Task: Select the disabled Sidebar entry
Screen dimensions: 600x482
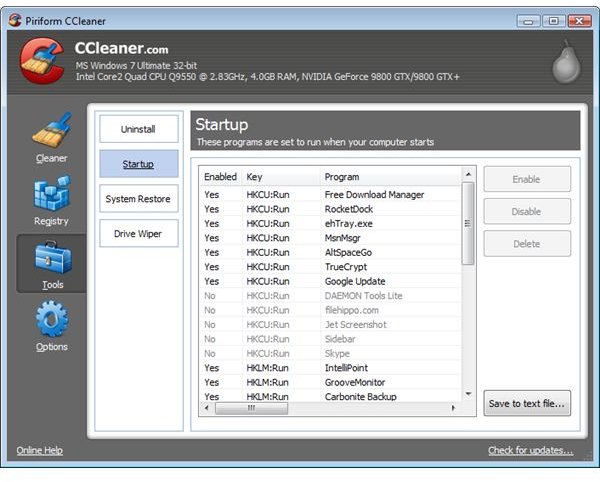Action: tap(330, 339)
